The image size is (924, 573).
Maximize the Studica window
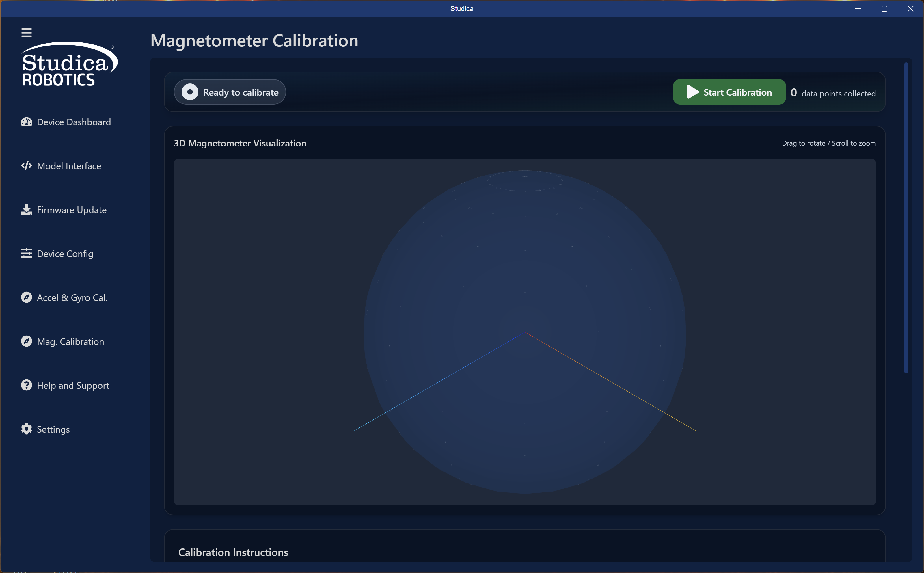(884, 9)
